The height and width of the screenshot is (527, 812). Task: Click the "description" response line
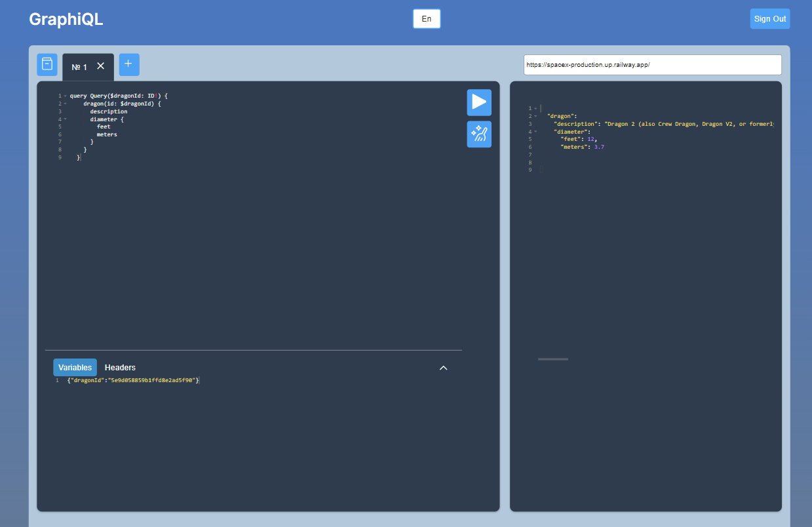click(x=663, y=124)
